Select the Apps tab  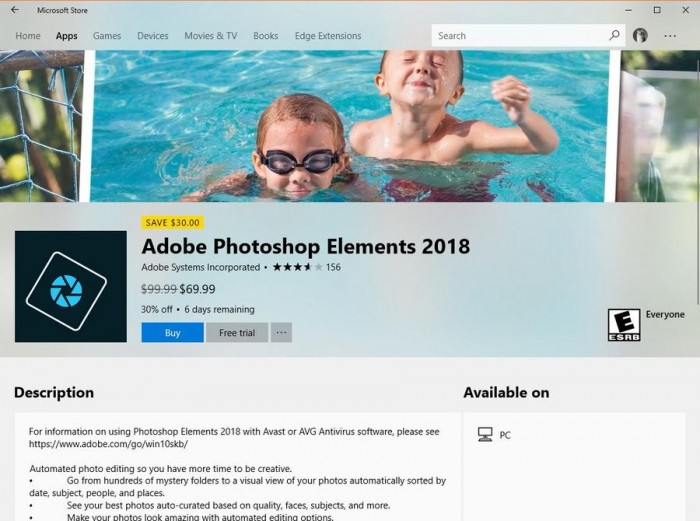pos(67,36)
